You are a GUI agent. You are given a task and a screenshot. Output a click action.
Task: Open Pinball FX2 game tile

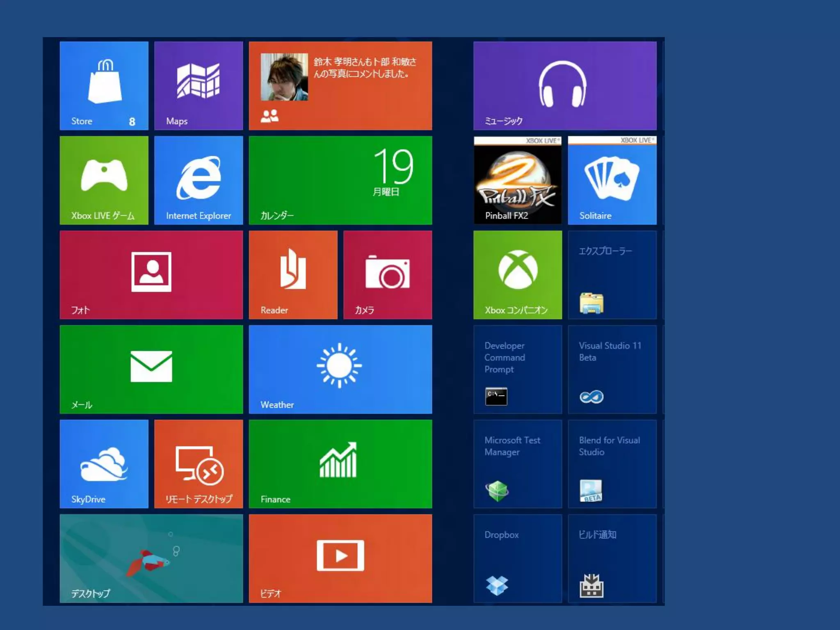pyautogui.click(x=518, y=180)
